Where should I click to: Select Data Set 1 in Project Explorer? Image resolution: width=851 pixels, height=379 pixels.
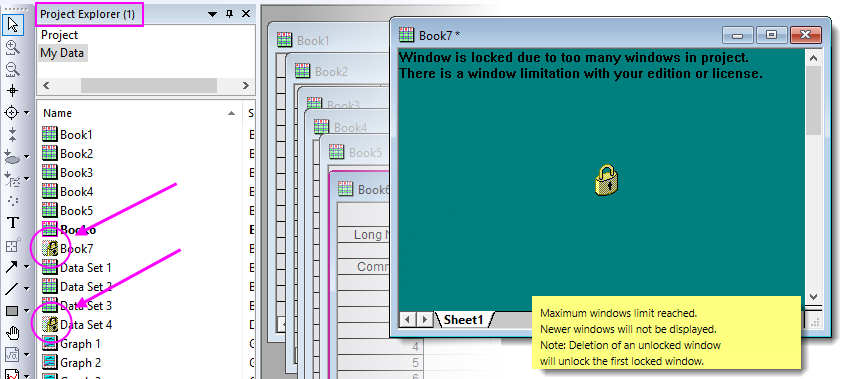86,267
